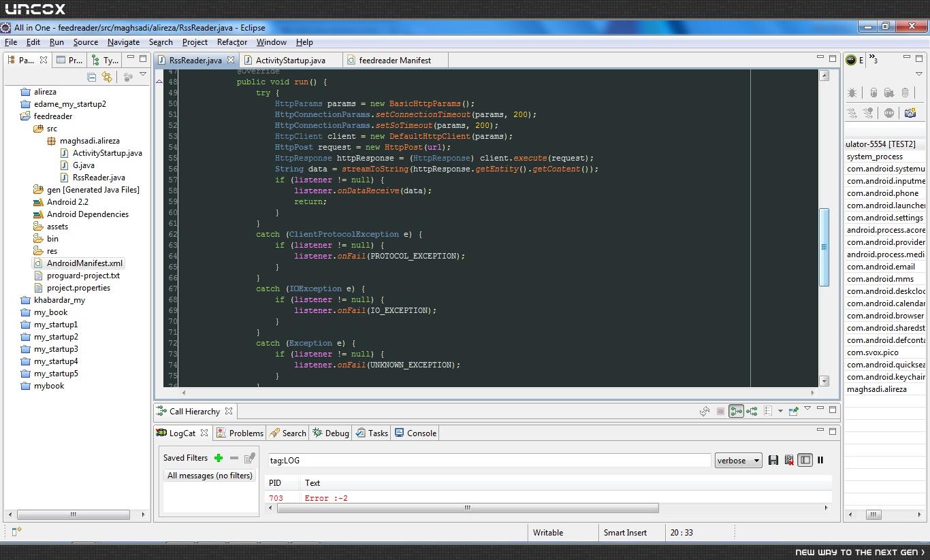
Task: Select system_process in Devices list
Action: (875, 157)
